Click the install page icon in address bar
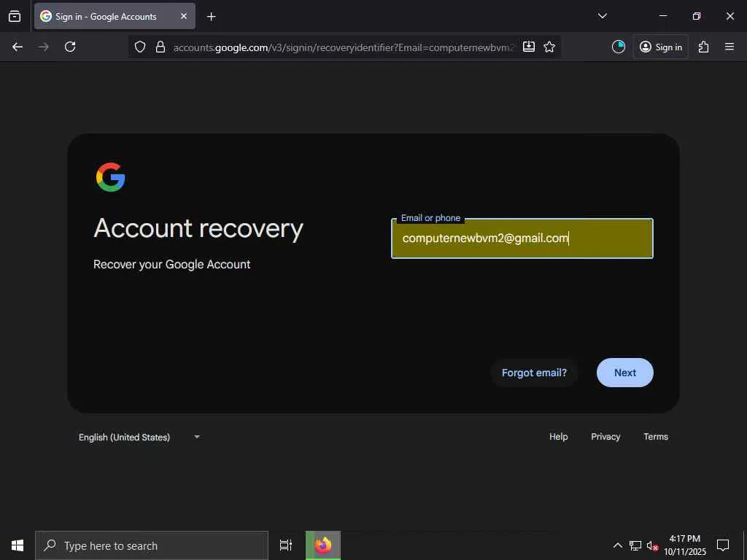 [x=529, y=47]
